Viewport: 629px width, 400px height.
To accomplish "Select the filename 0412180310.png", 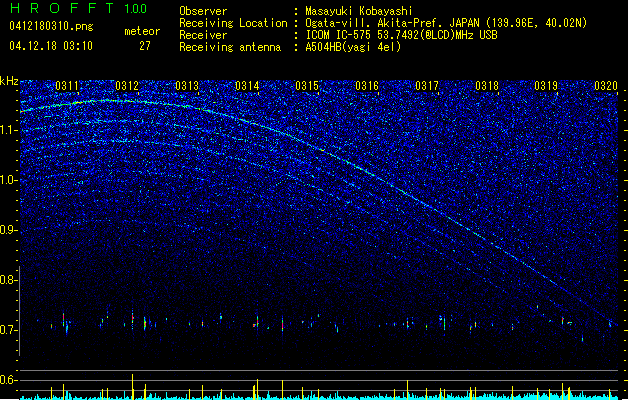I will pyautogui.click(x=51, y=26).
